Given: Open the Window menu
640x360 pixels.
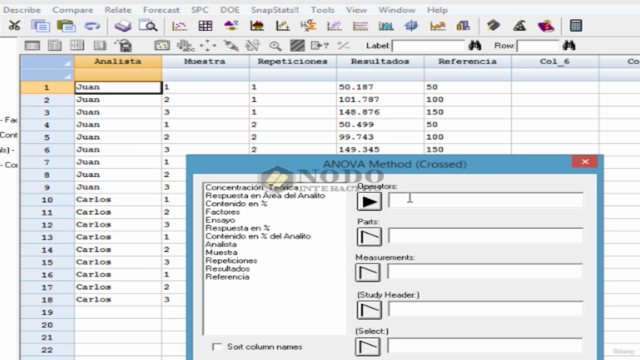Looking at the screenshot, I should click(396, 10).
